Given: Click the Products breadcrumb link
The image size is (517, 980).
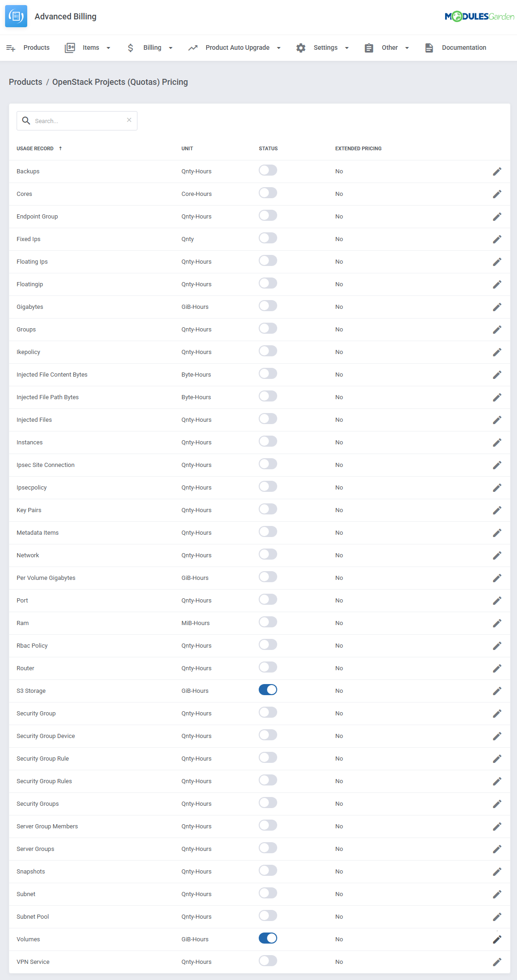Looking at the screenshot, I should (x=25, y=82).
